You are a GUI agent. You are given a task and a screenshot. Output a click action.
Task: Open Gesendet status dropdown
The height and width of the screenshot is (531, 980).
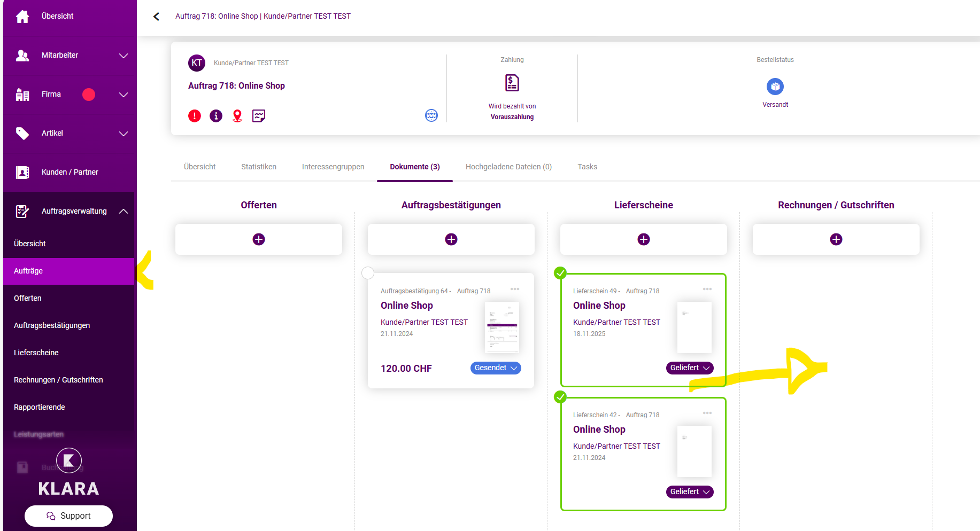(496, 368)
